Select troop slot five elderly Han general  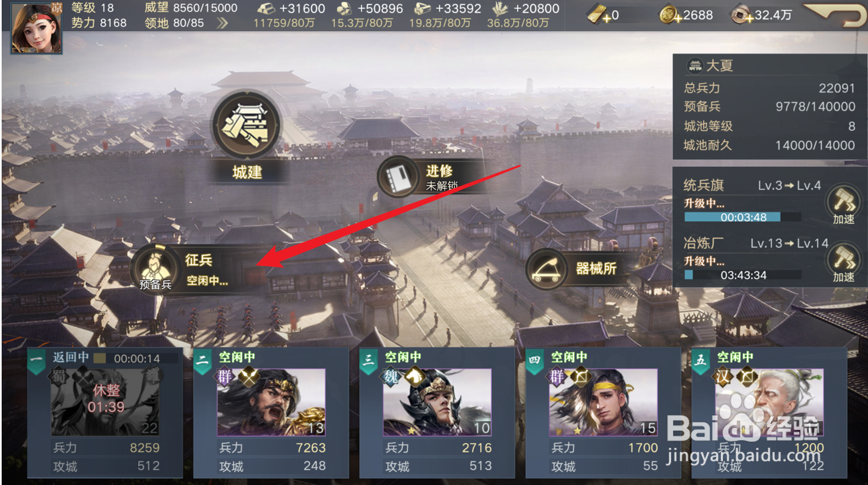769,412
